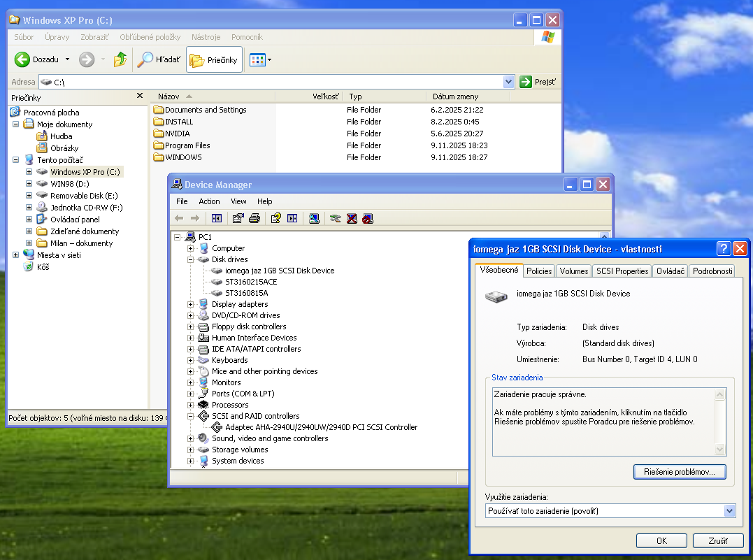
Task: Collapse the Tento počítač tree node
Action: [x=16, y=160]
